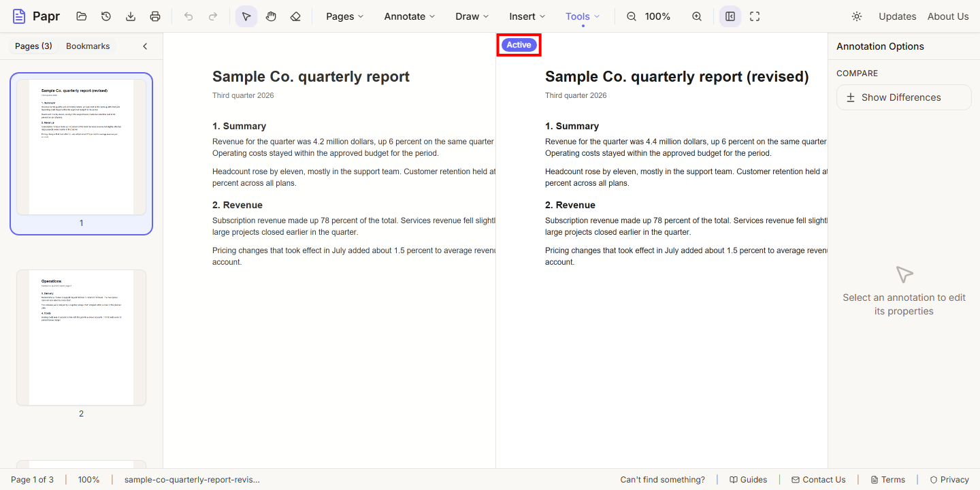Expand the Insert dropdown menu

(x=527, y=16)
